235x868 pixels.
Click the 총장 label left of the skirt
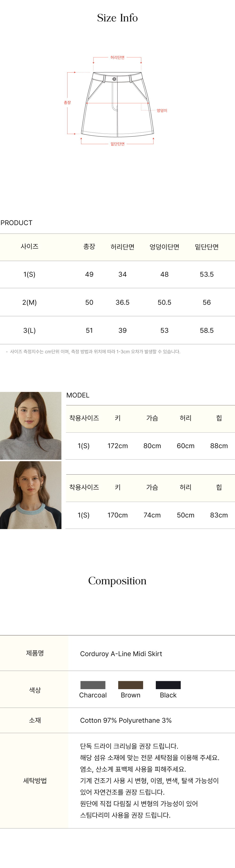point(67,102)
